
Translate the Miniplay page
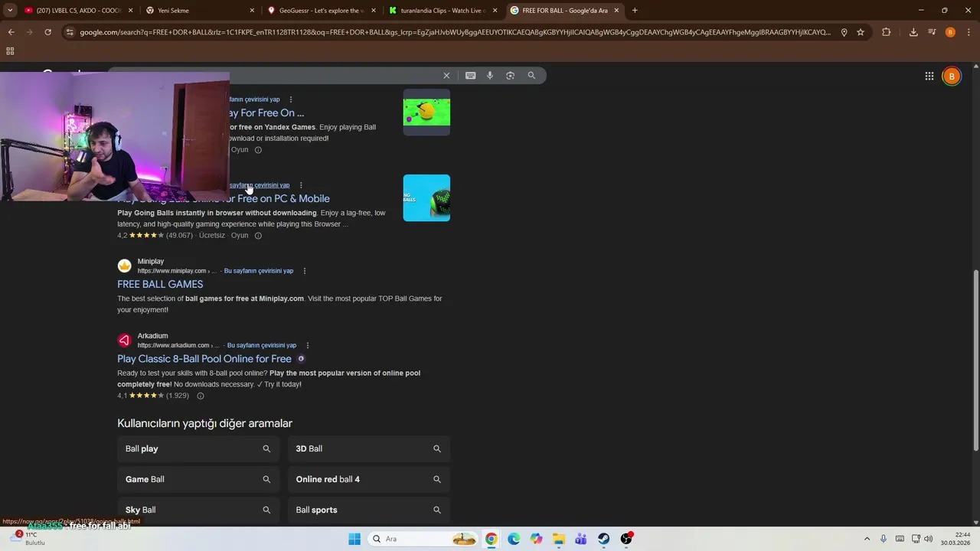(259, 271)
